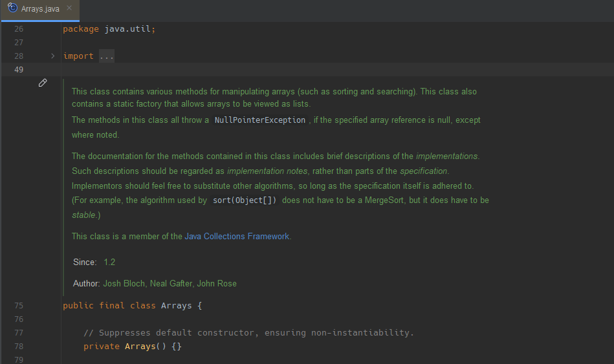Click the 'import' keyword

pyautogui.click(x=78, y=56)
